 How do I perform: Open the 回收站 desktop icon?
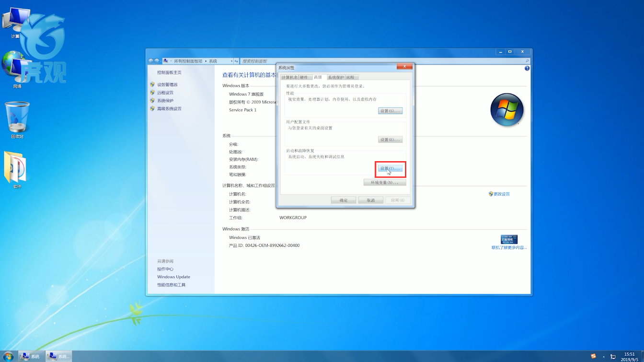[x=17, y=120]
